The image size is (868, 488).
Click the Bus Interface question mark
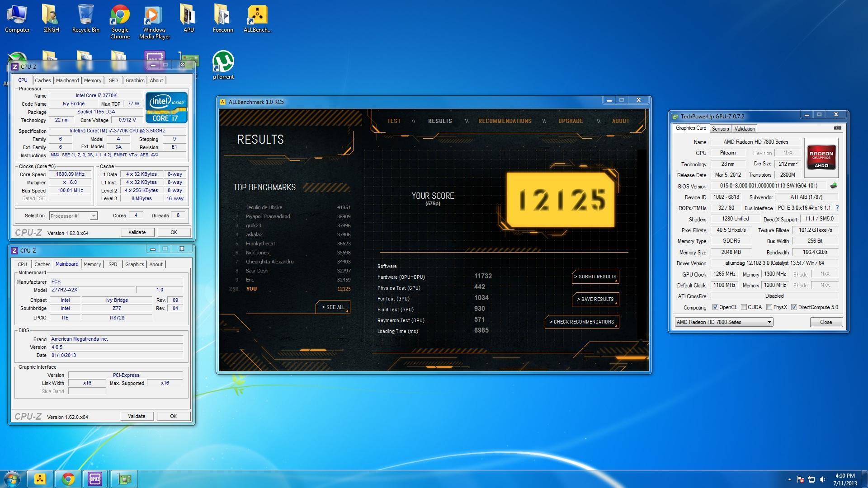coord(837,208)
